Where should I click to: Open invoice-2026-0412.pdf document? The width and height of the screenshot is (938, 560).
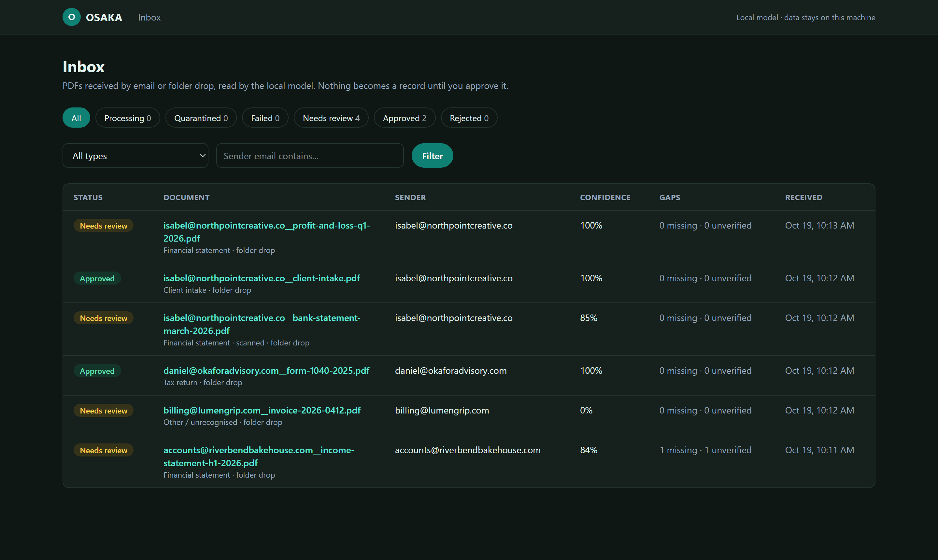pos(262,410)
